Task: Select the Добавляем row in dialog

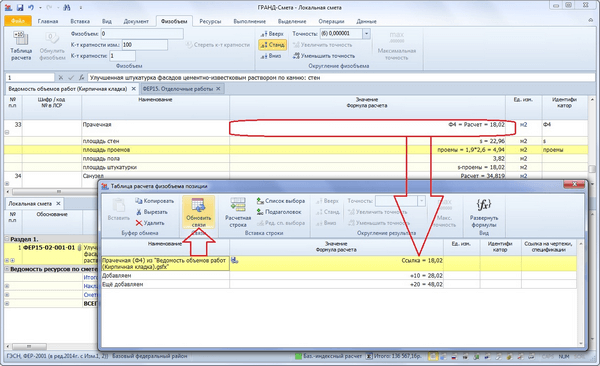Action: coord(339,276)
